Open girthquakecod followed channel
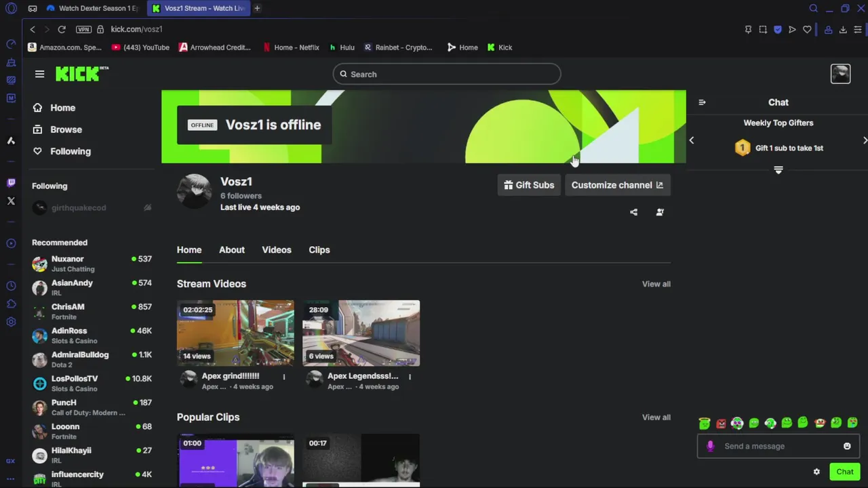 click(92, 207)
